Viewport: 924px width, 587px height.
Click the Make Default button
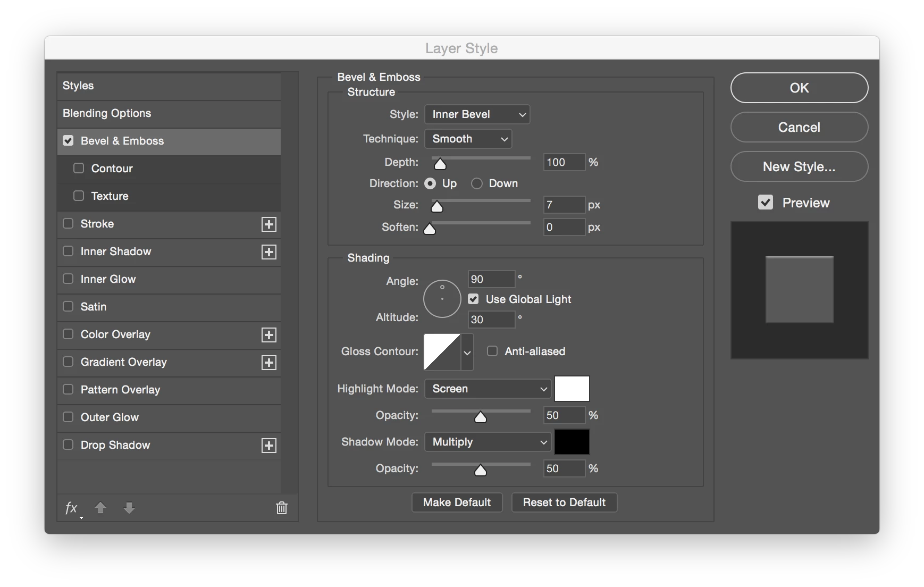click(x=457, y=502)
